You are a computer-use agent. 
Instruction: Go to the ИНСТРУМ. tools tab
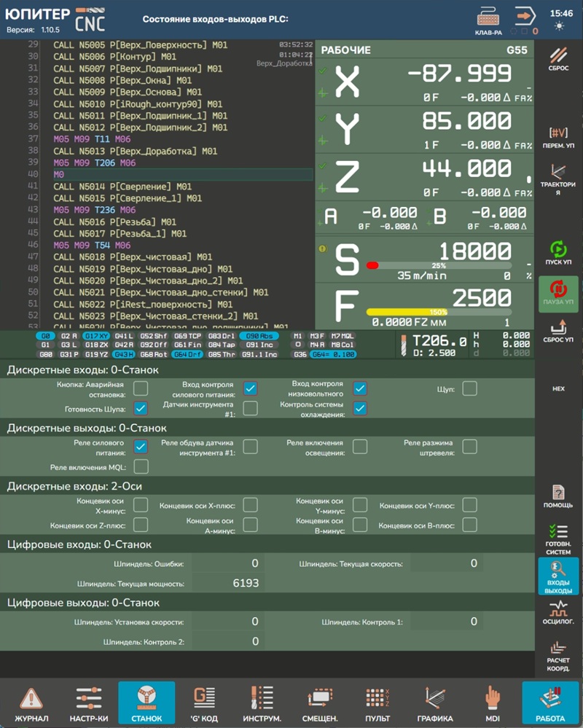tap(262, 703)
